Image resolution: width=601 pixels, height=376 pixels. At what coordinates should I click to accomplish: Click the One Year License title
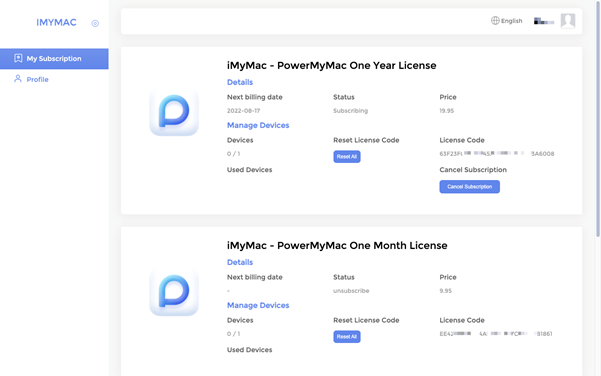click(332, 66)
